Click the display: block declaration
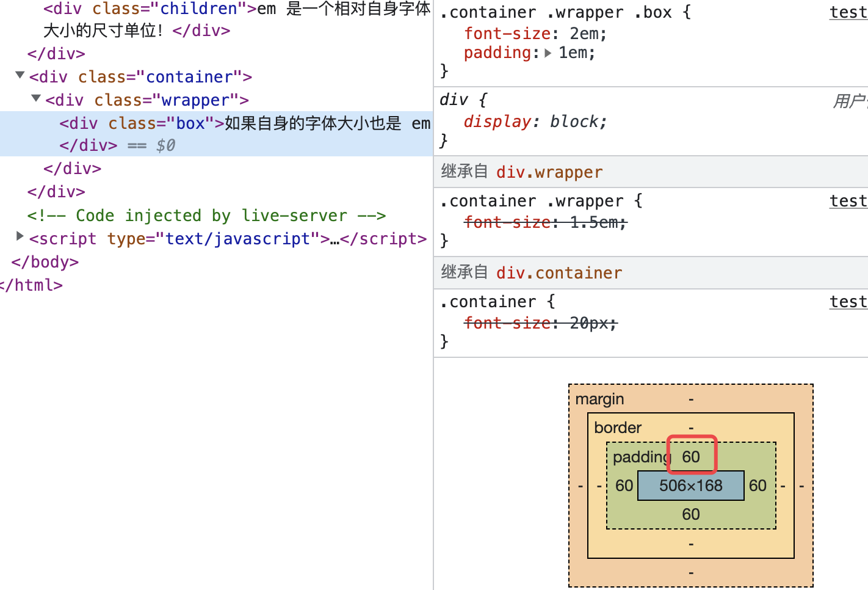The width and height of the screenshot is (868, 590). [x=535, y=122]
